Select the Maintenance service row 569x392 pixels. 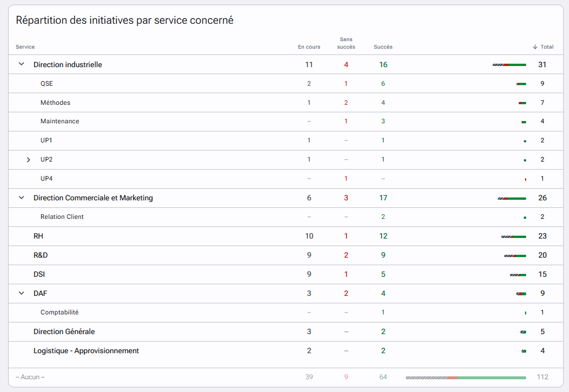[x=286, y=121]
